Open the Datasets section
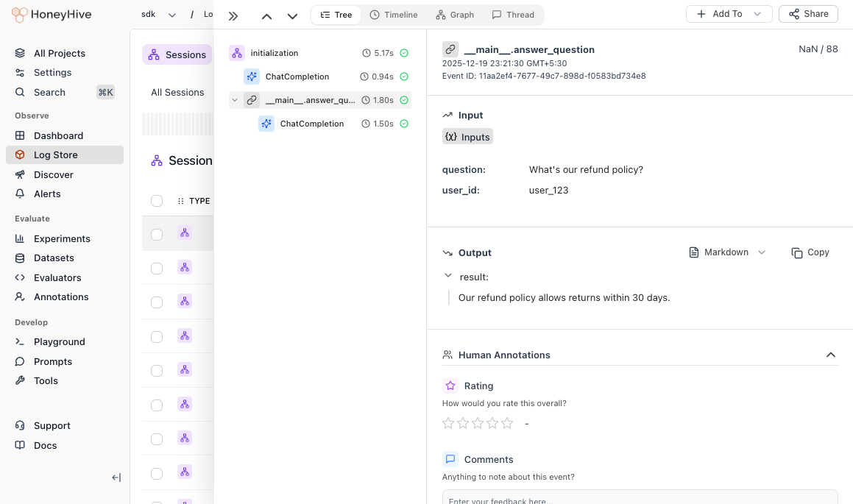Viewport: 853px width, 504px height. (x=54, y=258)
